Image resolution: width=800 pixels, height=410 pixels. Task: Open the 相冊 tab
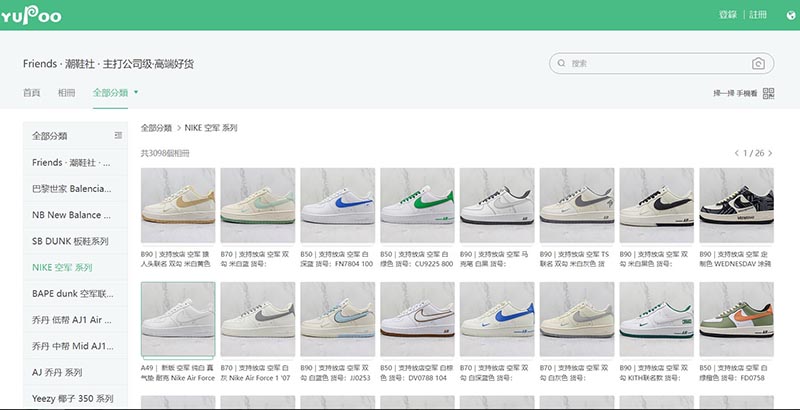click(x=66, y=93)
